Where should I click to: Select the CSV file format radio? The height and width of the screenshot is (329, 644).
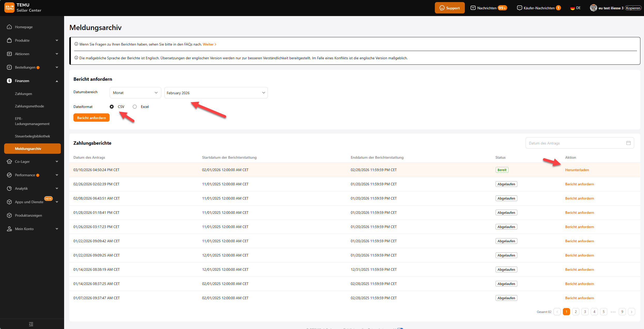pos(112,107)
